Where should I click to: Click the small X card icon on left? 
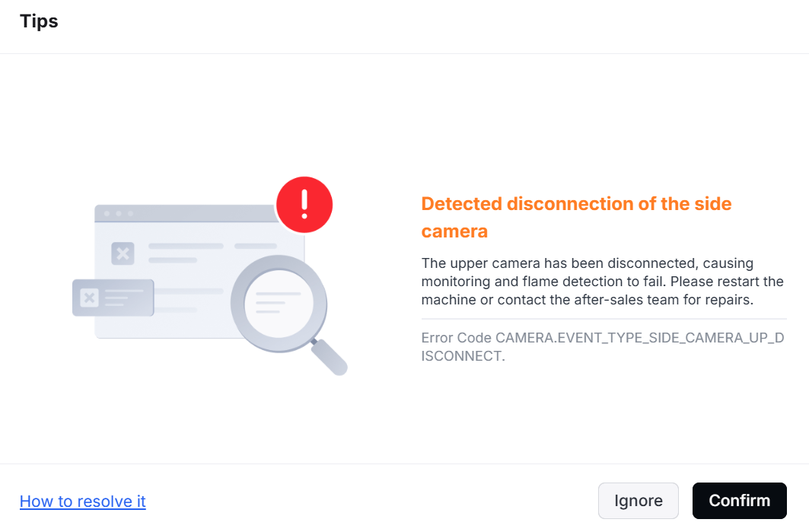[89, 298]
